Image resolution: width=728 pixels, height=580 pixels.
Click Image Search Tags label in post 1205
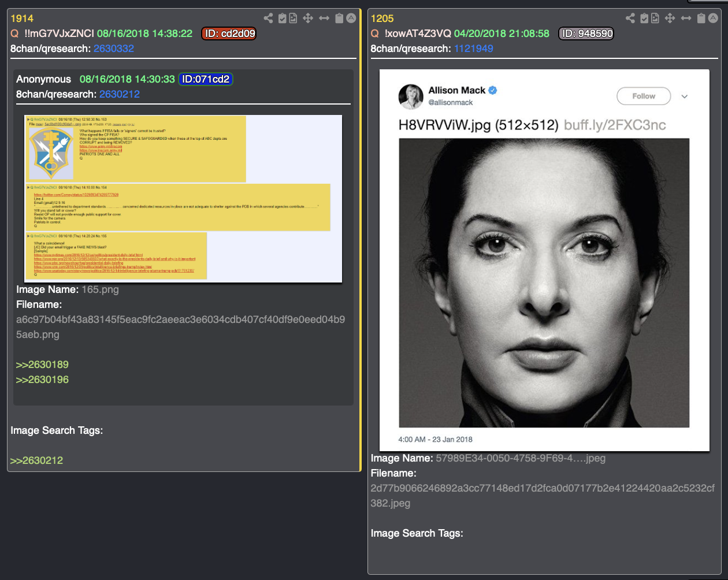pyautogui.click(x=417, y=533)
